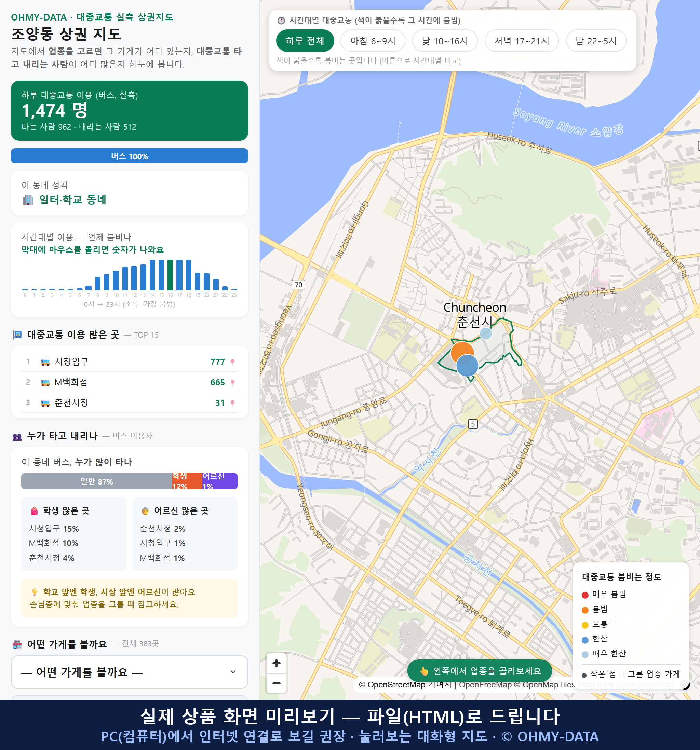Click the 버스 100% blue progress bar
Screen dimensions: 700x750
pyautogui.click(x=130, y=156)
